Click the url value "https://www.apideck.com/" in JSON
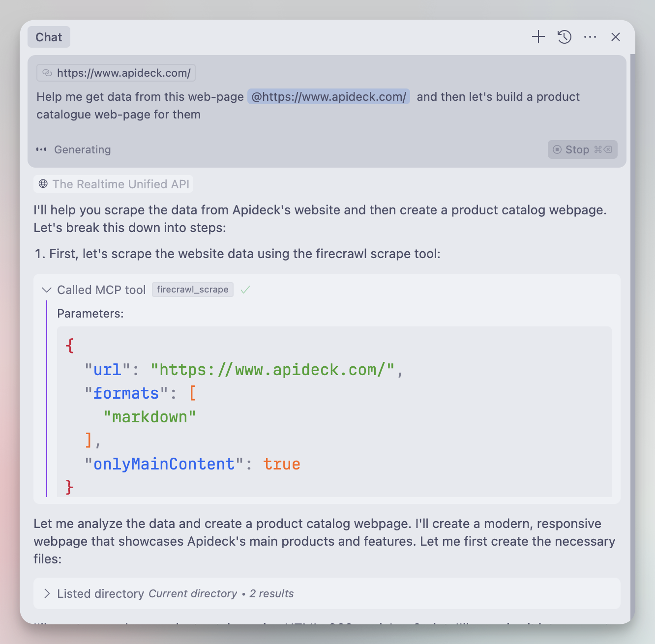 (272, 370)
